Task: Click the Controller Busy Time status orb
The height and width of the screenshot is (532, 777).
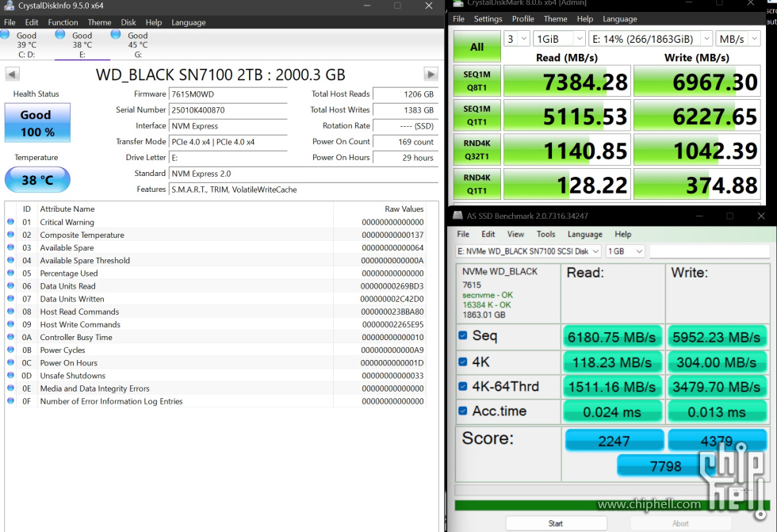Action: click(10, 337)
